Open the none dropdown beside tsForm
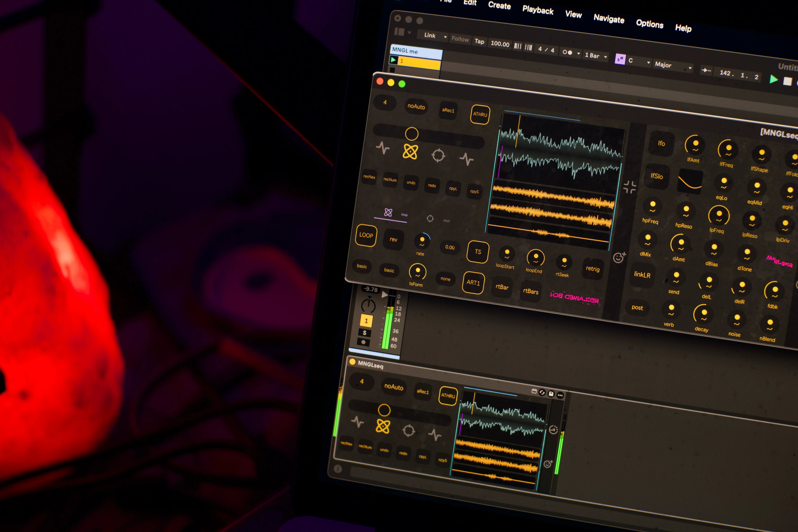This screenshot has width=798, height=532. [x=445, y=279]
